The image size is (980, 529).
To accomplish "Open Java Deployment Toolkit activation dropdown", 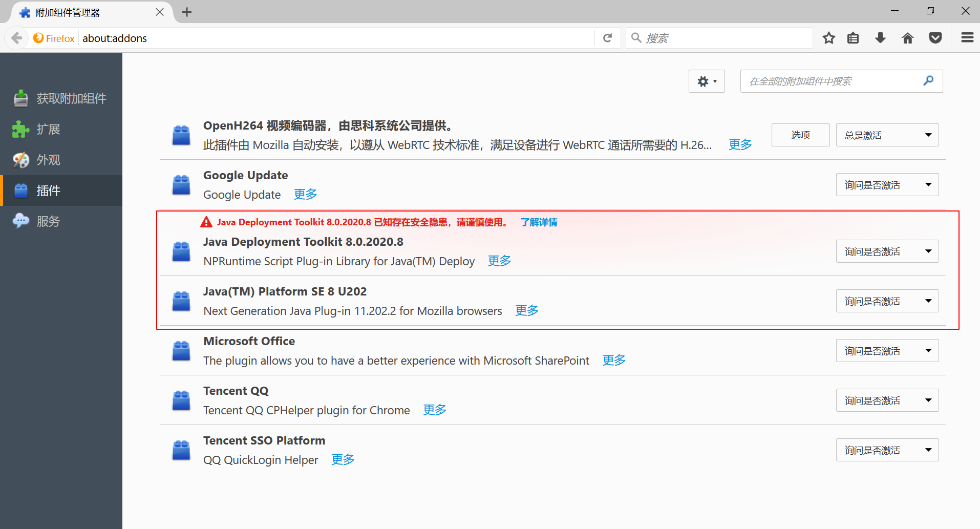I will pyautogui.click(x=887, y=251).
